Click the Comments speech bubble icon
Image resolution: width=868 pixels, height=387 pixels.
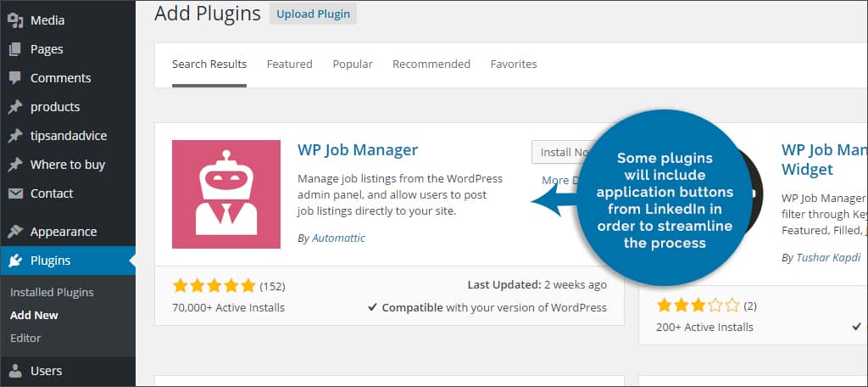[x=15, y=78]
